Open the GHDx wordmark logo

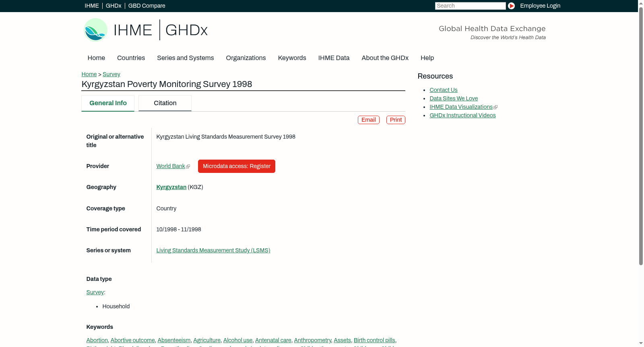[x=186, y=30]
